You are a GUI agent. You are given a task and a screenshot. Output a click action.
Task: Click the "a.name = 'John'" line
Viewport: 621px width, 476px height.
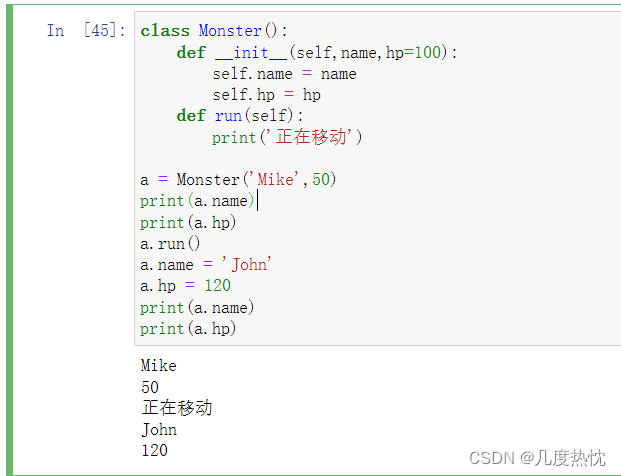[206, 264]
